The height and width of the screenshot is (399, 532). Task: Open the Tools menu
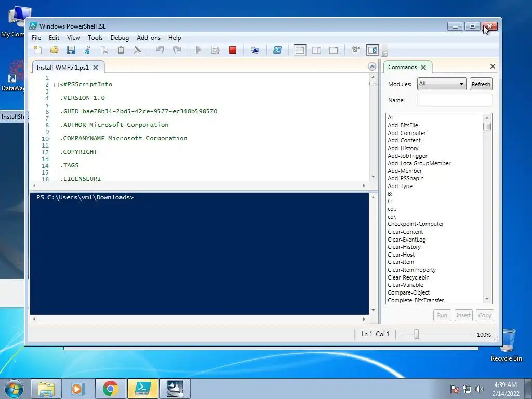pos(96,38)
